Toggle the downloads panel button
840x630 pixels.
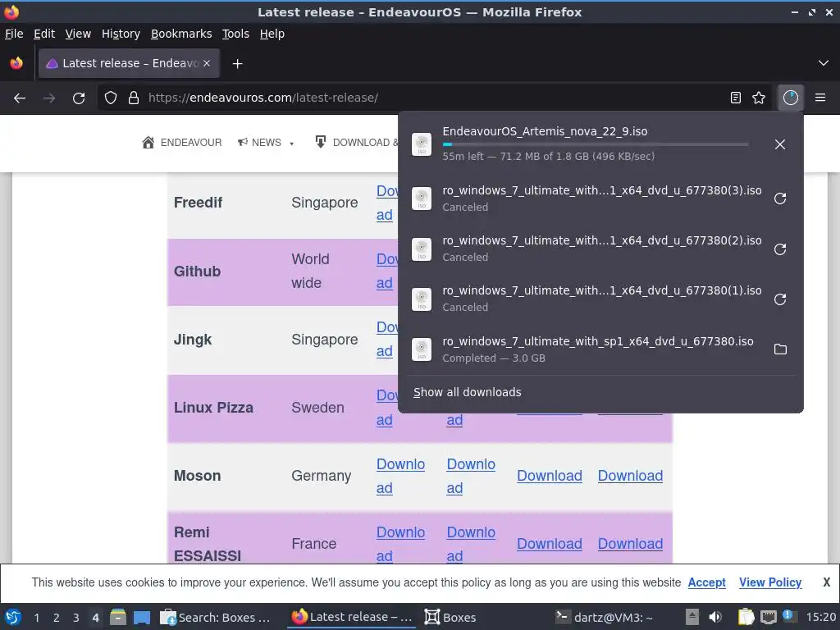click(x=791, y=98)
